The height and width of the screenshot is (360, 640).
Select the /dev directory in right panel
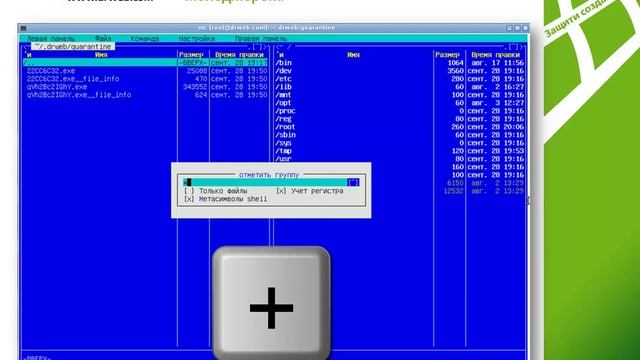coord(283,71)
